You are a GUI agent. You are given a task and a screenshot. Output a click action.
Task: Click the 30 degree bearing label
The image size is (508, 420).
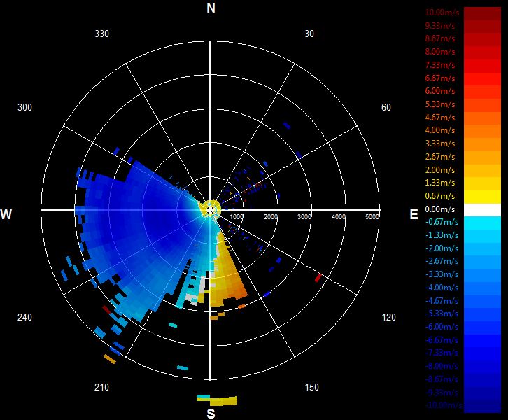pyautogui.click(x=309, y=34)
